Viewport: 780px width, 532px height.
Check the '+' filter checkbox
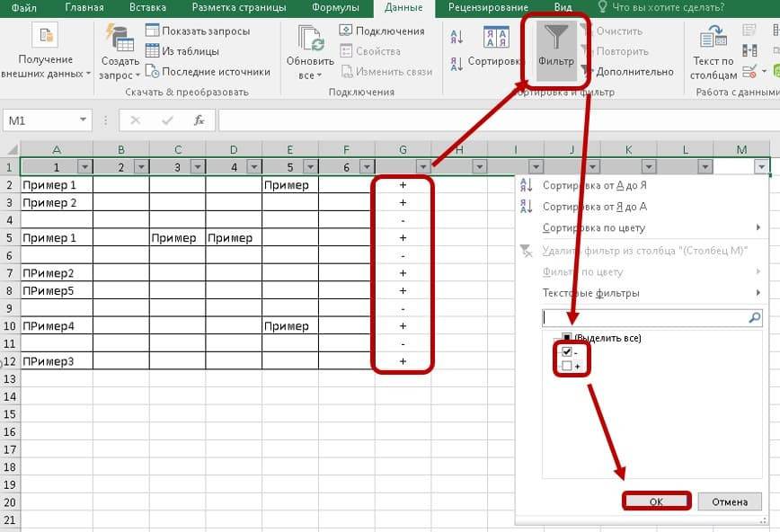pos(567,366)
